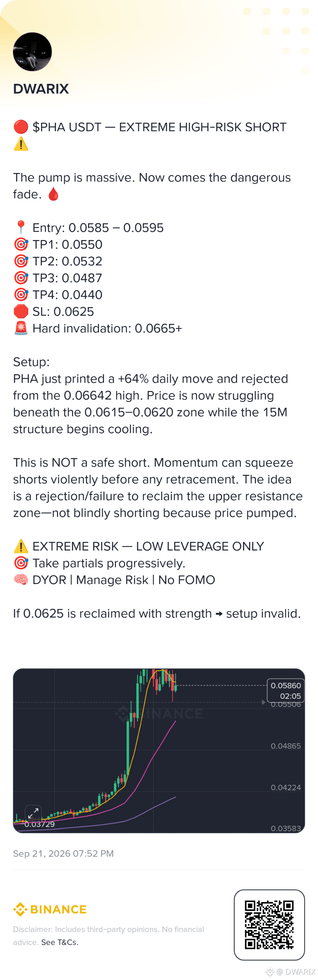Viewport: 318px width, 980px height.
Task: Click the 0.04865 price axis label
Action: coord(285,746)
